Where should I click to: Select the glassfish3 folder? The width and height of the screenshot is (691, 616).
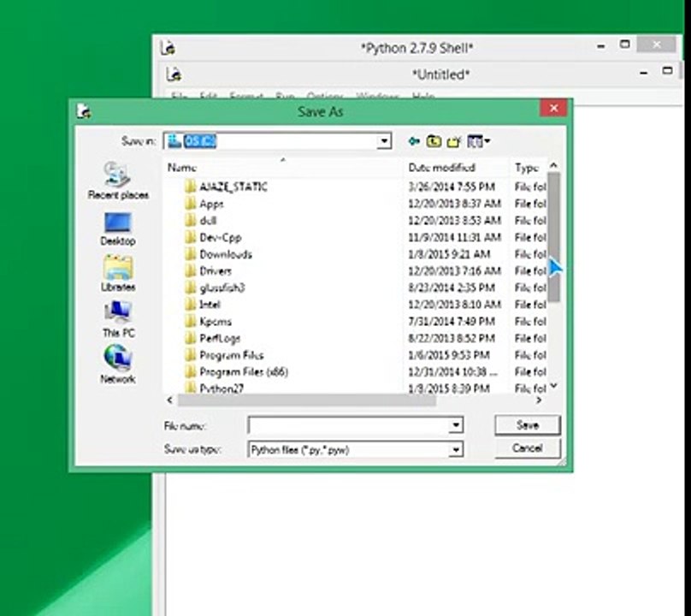(x=221, y=287)
